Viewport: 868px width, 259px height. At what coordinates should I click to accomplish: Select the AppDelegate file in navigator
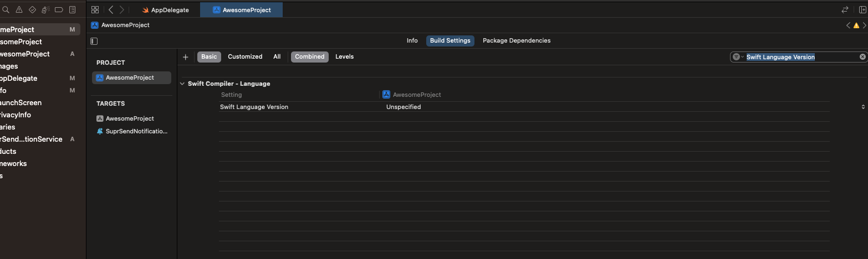click(19, 79)
